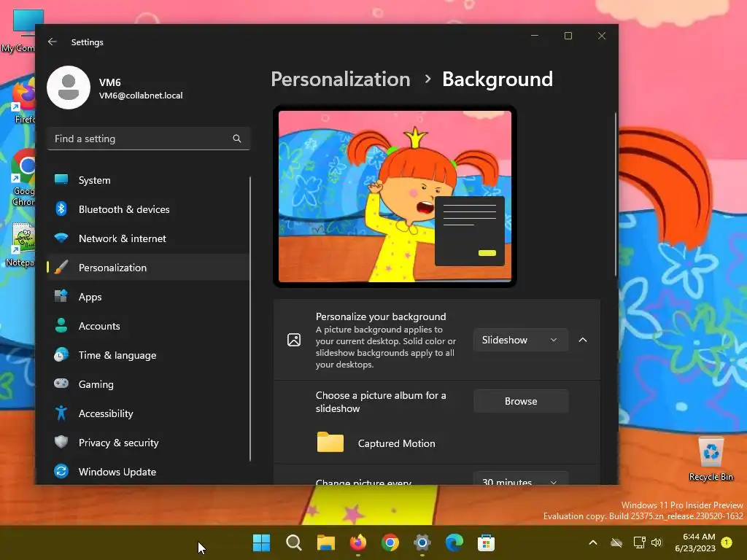Image resolution: width=747 pixels, height=560 pixels.
Task: Click the network status tray icon
Action: [639, 542]
